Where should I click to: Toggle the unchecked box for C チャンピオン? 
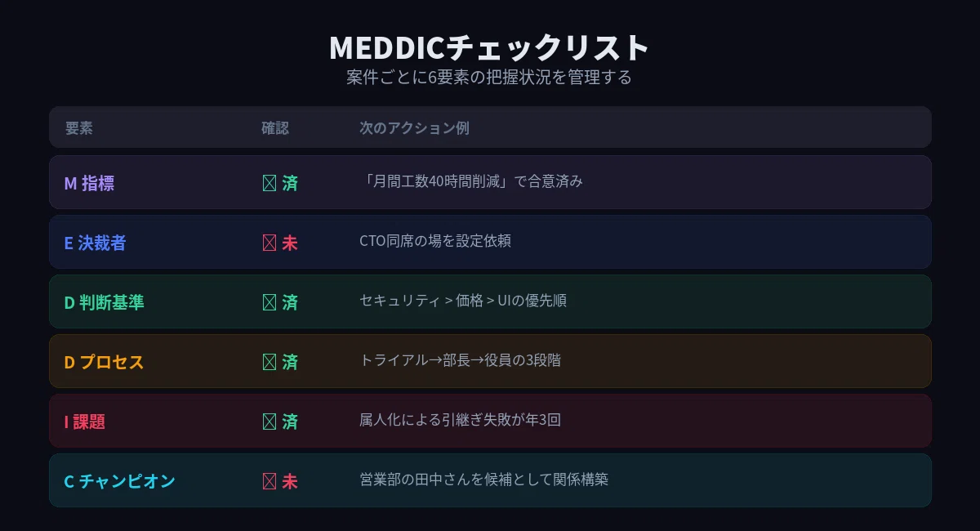point(269,481)
